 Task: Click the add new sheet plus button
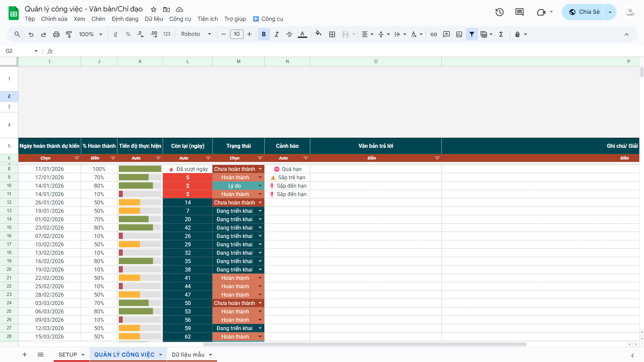coord(24,355)
